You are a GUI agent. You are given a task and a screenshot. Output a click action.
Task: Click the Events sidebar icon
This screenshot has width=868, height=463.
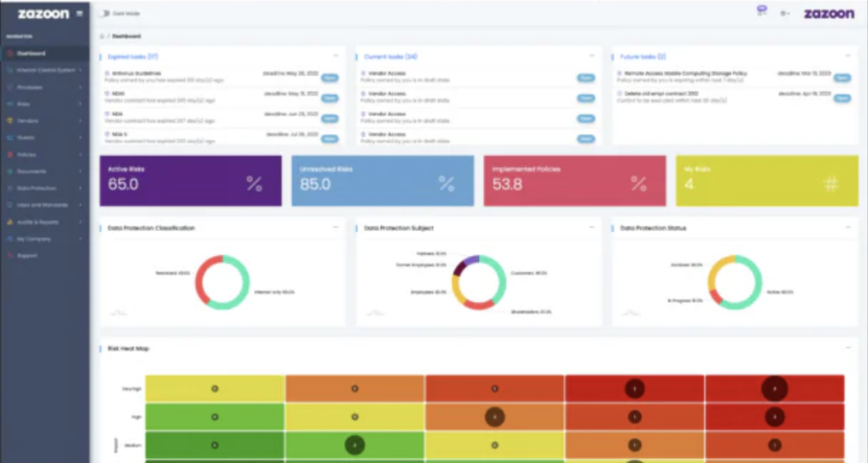tap(10, 137)
